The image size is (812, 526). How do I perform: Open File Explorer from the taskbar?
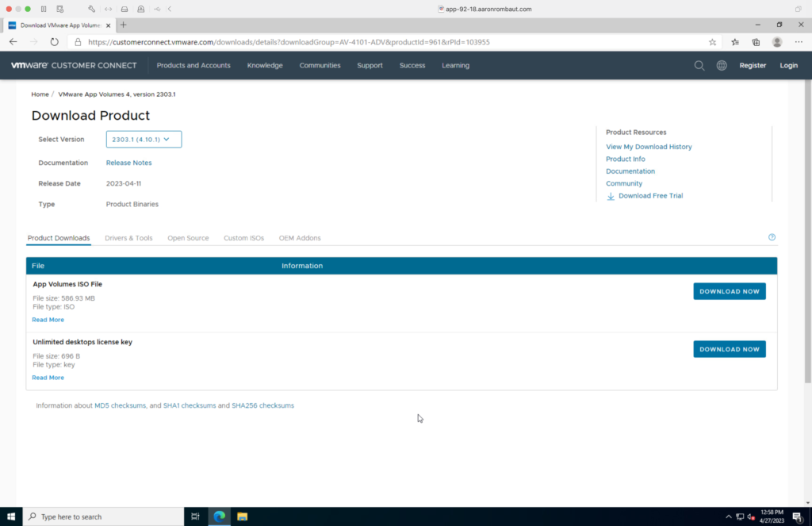[x=243, y=516]
